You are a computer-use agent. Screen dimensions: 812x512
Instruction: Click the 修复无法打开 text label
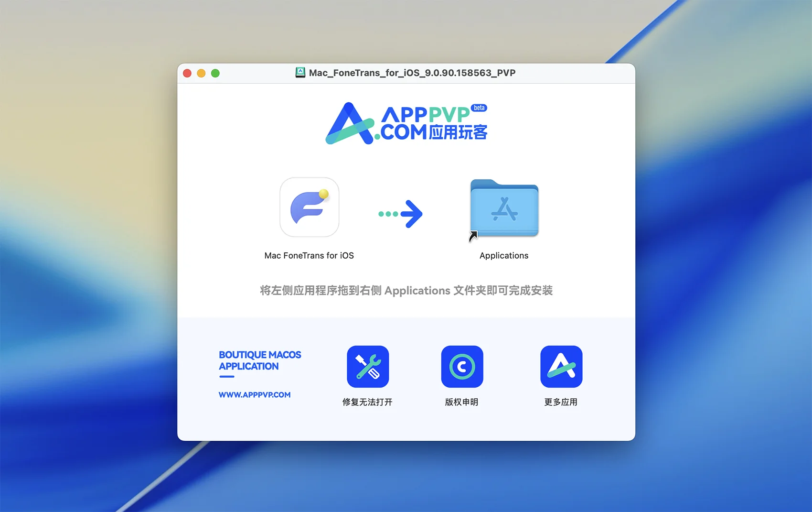pyautogui.click(x=367, y=402)
